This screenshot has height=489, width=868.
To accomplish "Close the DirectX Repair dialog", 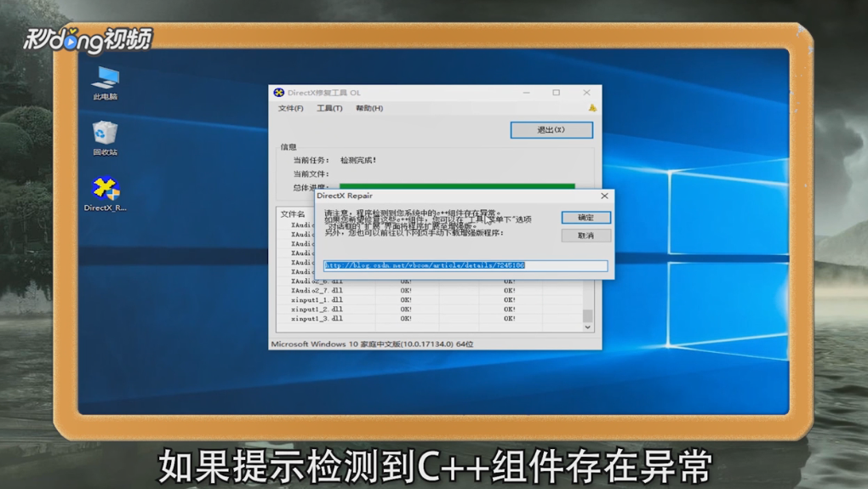I will pos(604,196).
